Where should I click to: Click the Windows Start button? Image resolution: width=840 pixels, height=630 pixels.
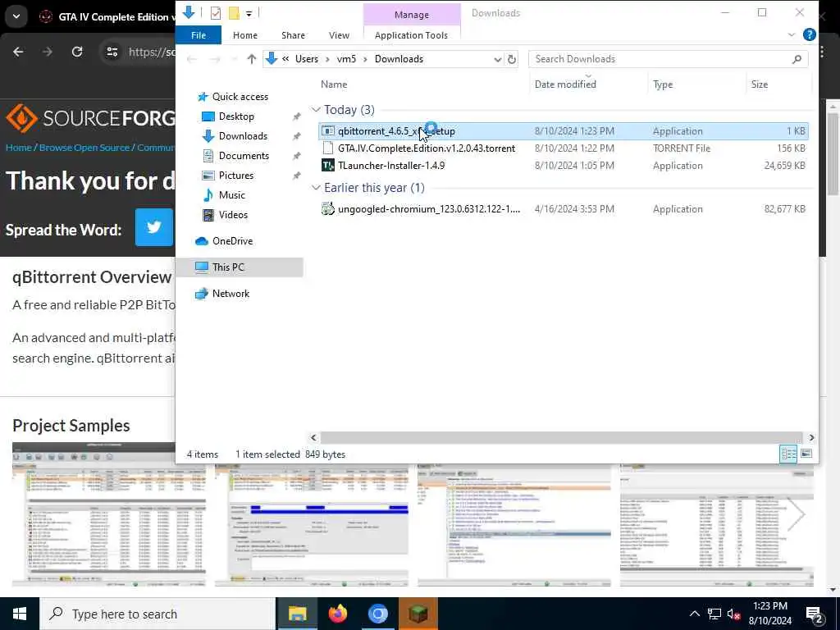(20, 614)
